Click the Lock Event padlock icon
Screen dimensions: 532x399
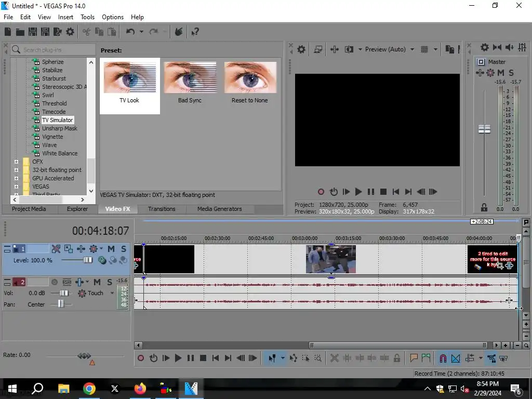coord(396,358)
